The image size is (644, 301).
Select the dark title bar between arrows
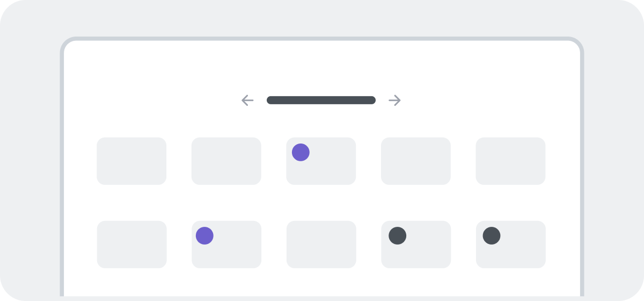(321, 100)
